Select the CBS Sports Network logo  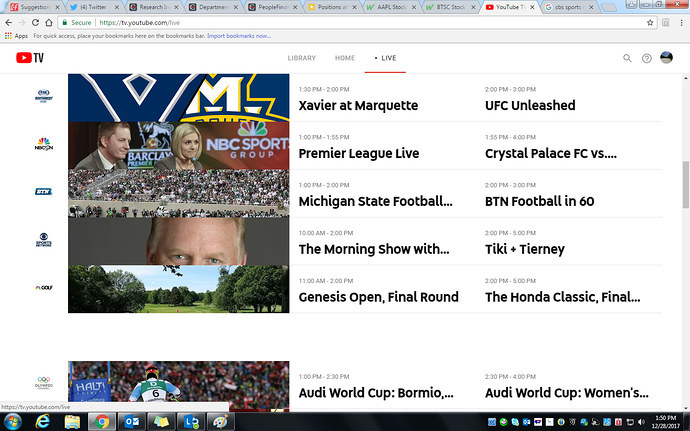coord(44,240)
